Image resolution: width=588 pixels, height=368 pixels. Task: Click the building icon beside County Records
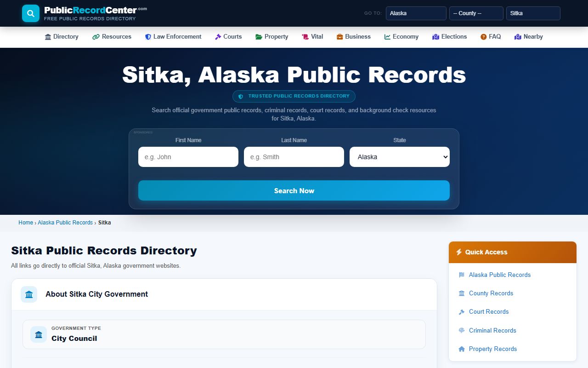462,293
